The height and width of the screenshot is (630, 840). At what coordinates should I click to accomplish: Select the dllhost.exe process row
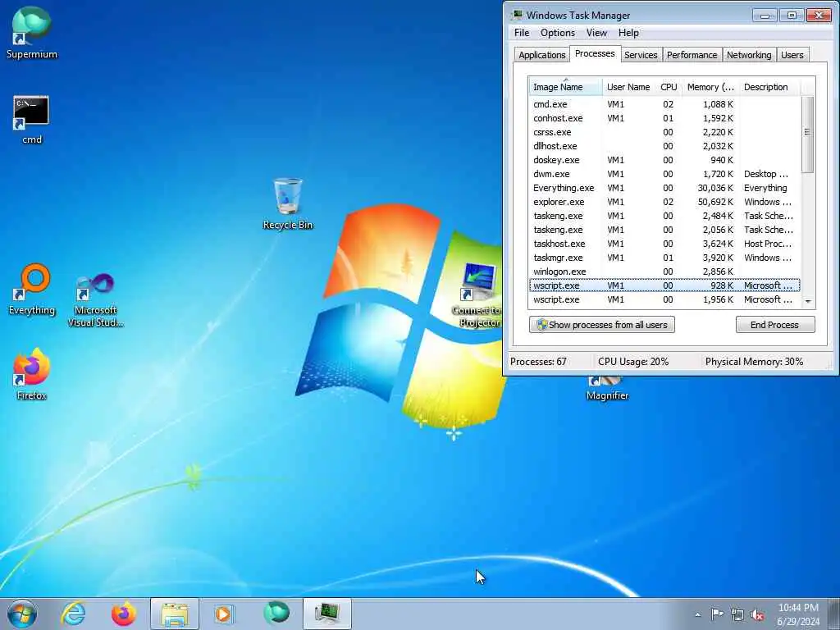tap(664, 146)
